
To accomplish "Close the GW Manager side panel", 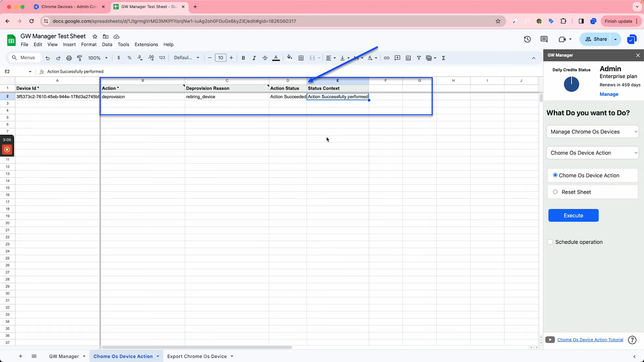I will coord(638,55).
